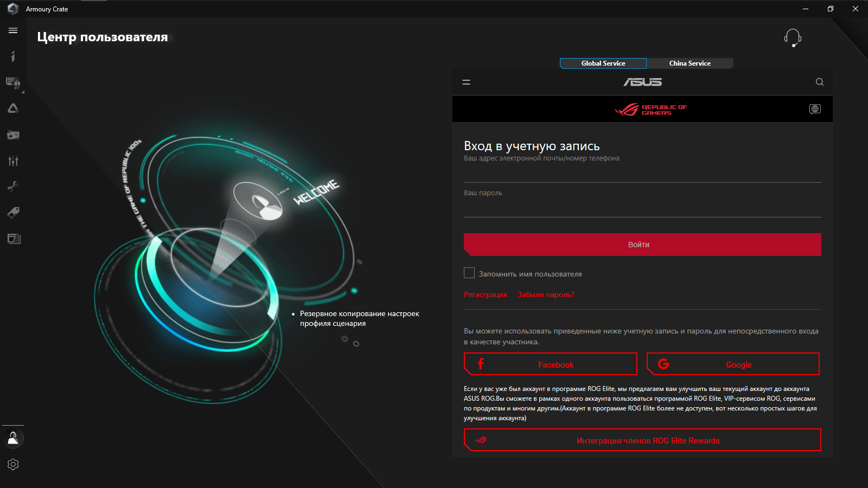This screenshot has height=488, width=868.
Task: Open the tools wrench icon
Action: coord(13,186)
